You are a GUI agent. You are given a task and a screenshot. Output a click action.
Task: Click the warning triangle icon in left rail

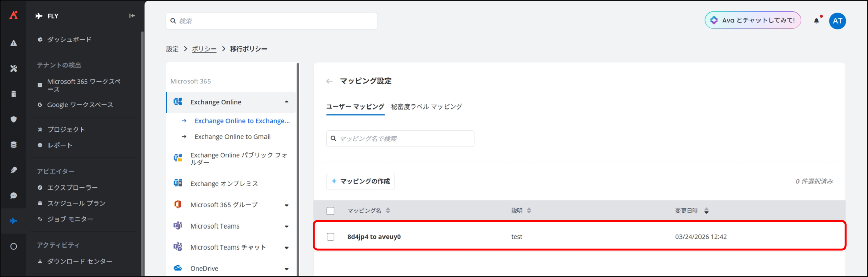14,43
